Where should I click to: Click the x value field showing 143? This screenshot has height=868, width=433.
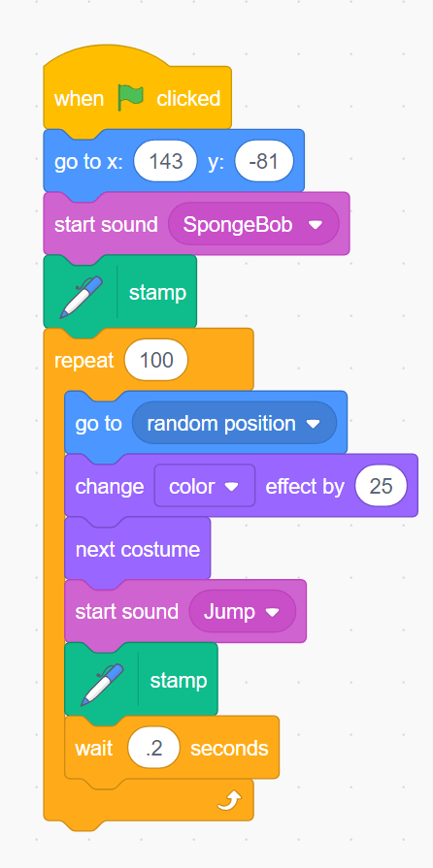[x=165, y=161]
